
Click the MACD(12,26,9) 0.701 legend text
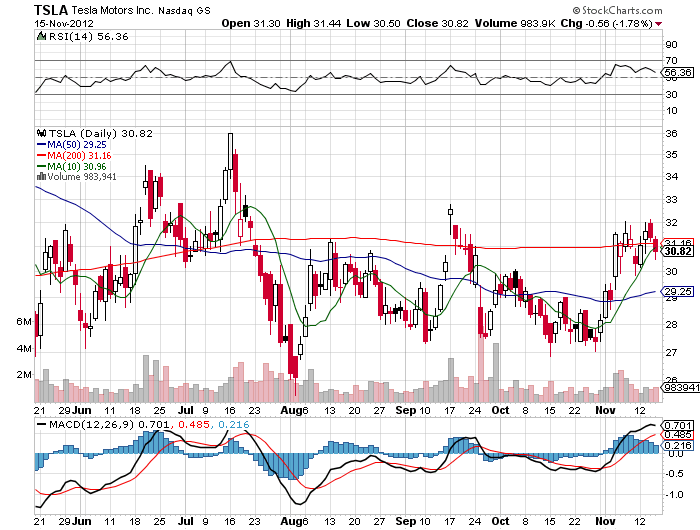point(109,424)
